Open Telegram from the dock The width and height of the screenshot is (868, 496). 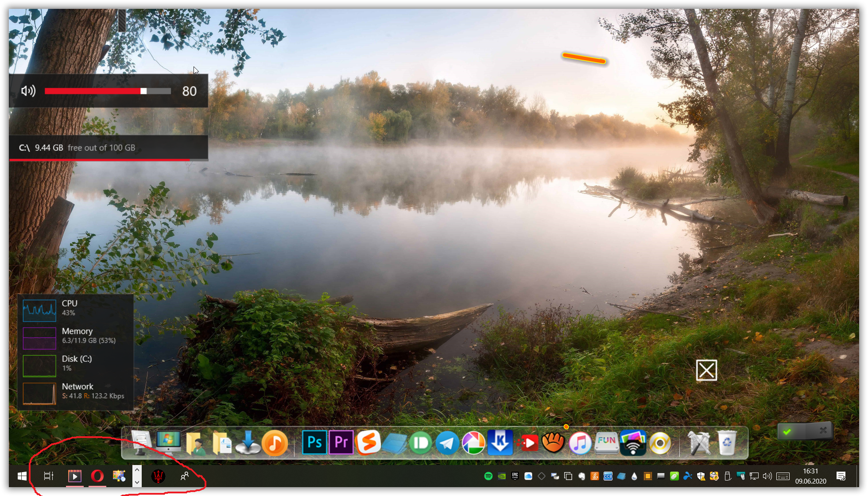click(447, 443)
